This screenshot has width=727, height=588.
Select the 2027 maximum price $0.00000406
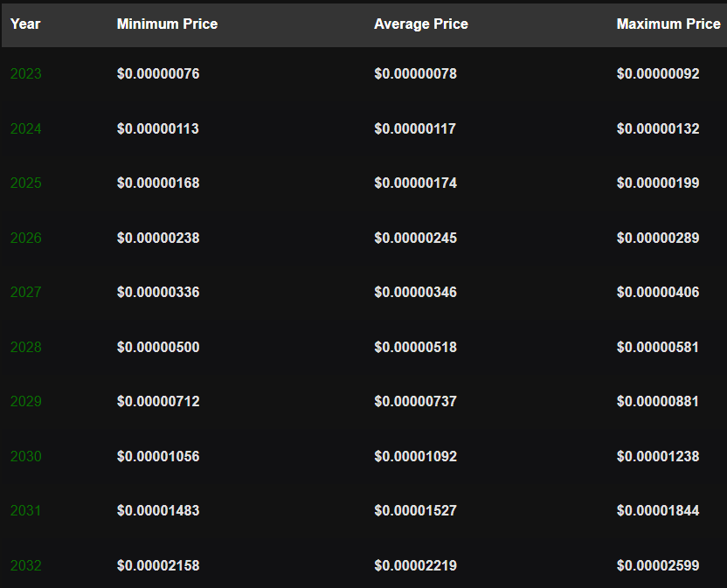[658, 292]
